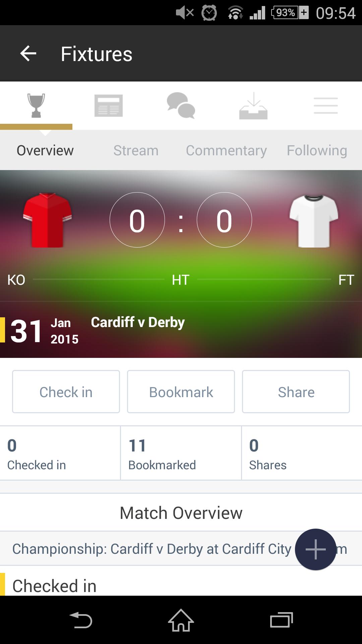Tap the white Derby shirt icon
Screen dimensions: 362x644
point(314,220)
